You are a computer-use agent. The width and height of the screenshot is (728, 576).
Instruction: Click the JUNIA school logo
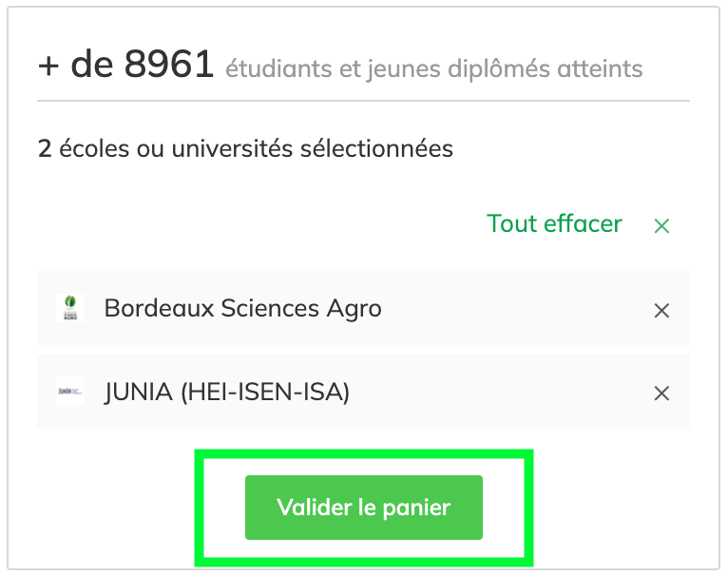point(69,392)
